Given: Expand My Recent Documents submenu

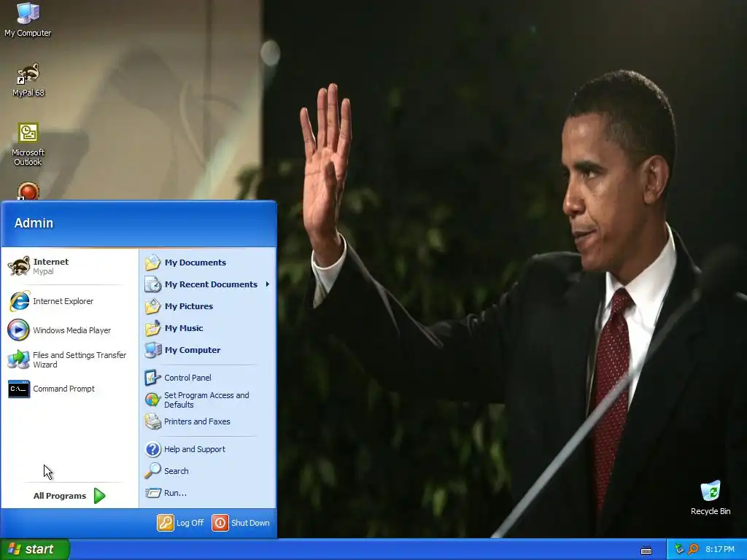Looking at the screenshot, I should click(208, 285).
